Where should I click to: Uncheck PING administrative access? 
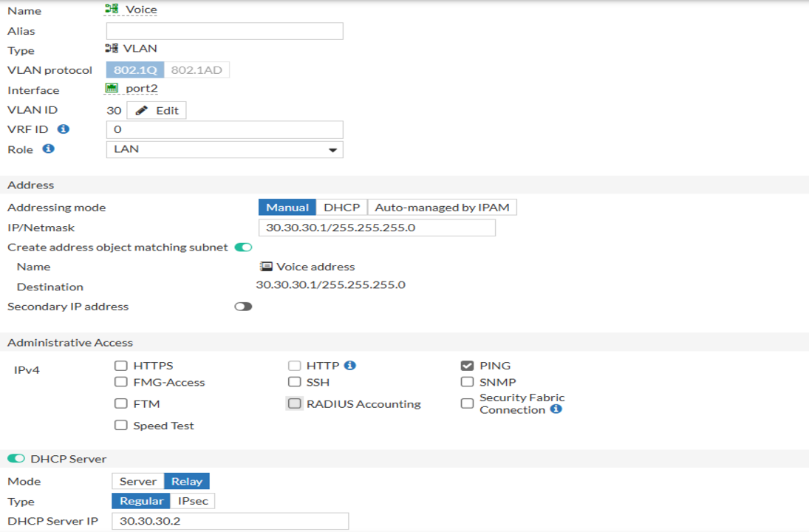pos(467,364)
